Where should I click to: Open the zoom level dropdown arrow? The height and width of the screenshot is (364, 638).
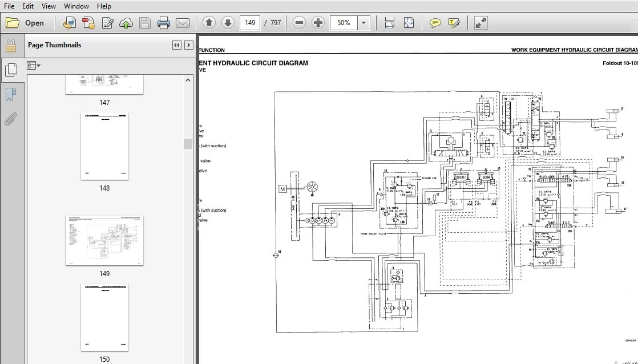(x=364, y=23)
